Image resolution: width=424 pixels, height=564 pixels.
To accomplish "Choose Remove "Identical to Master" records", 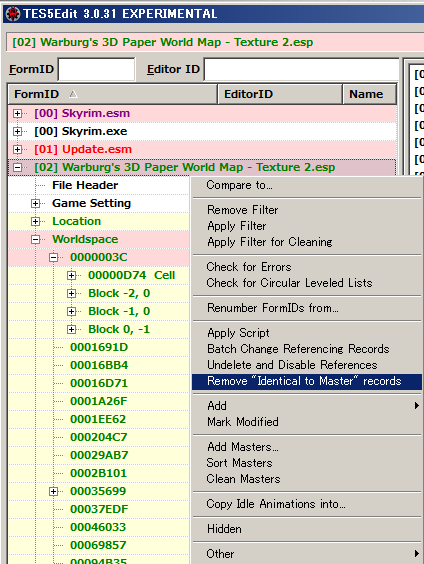I will click(x=307, y=381).
